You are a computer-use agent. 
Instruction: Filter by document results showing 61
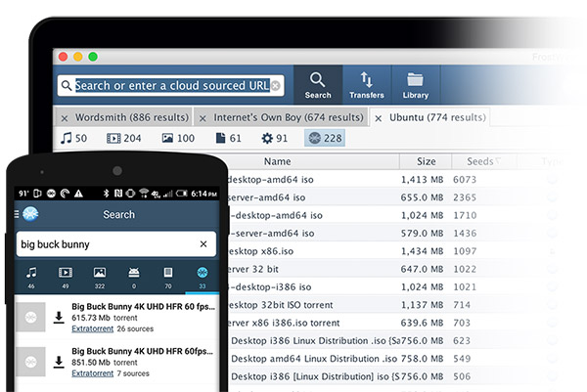[229, 138]
